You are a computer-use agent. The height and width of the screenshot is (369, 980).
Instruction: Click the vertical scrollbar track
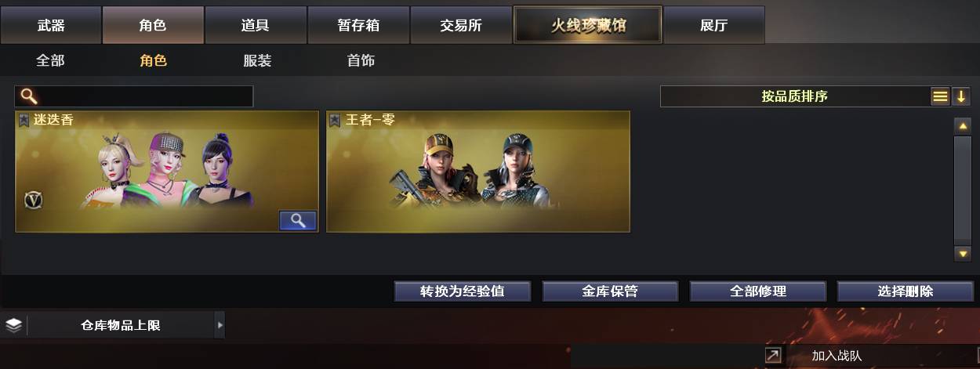[x=963, y=190]
